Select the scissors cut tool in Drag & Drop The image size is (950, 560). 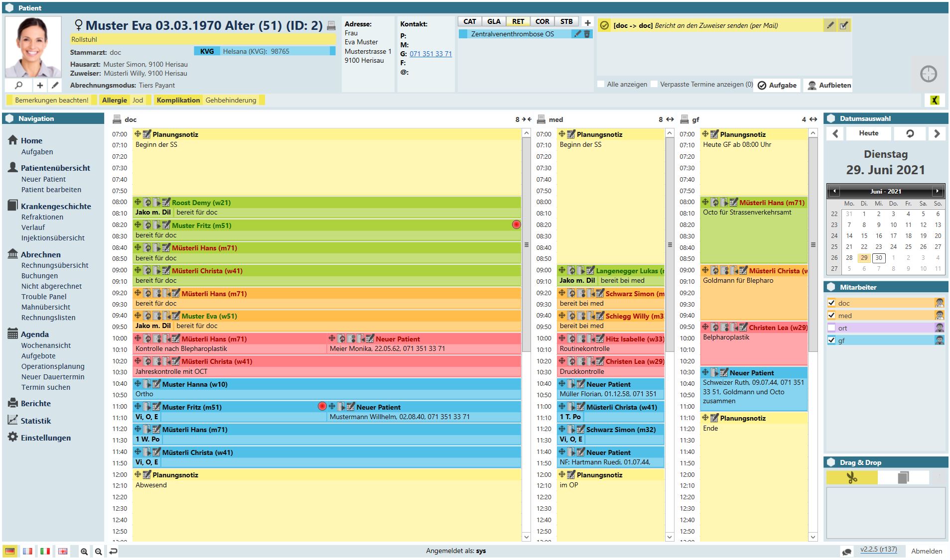851,478
